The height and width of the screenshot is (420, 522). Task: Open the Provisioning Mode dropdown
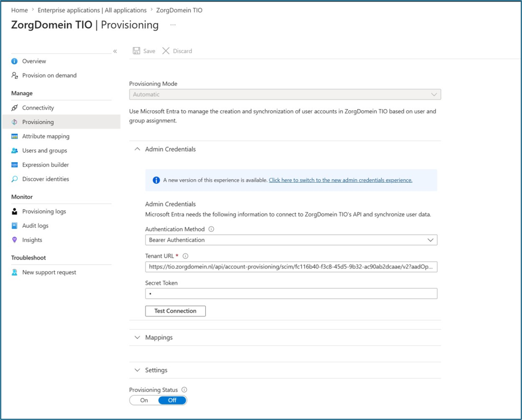[285, 95]
